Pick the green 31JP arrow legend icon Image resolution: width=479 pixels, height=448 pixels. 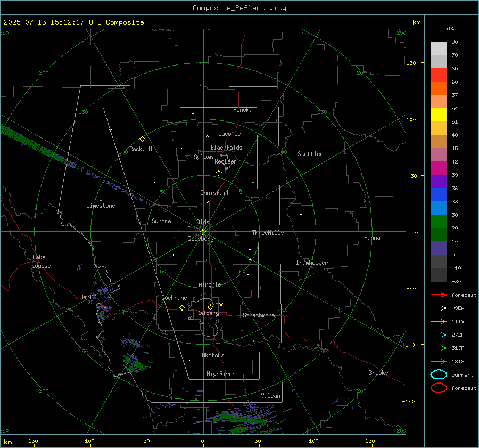point(439,348)
